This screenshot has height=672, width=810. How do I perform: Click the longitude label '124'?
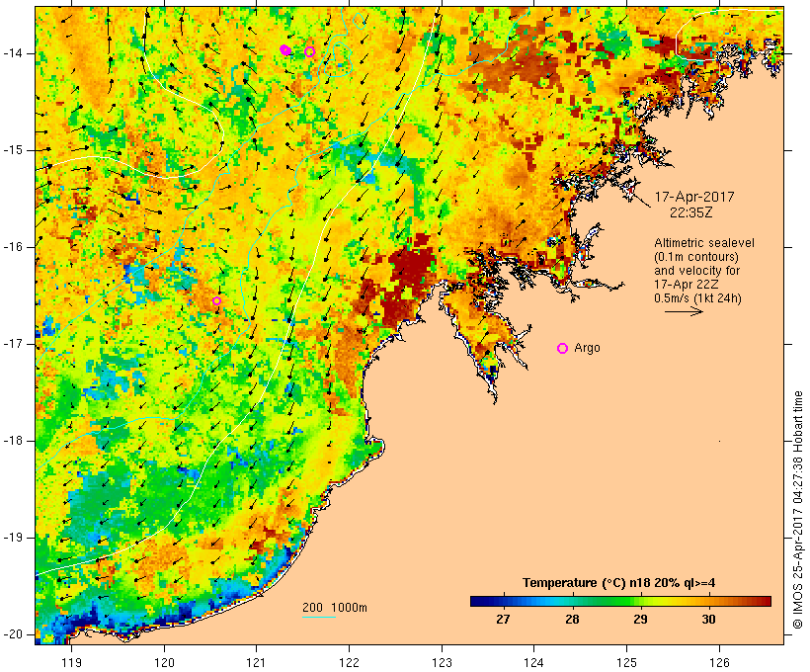(534, 662)
